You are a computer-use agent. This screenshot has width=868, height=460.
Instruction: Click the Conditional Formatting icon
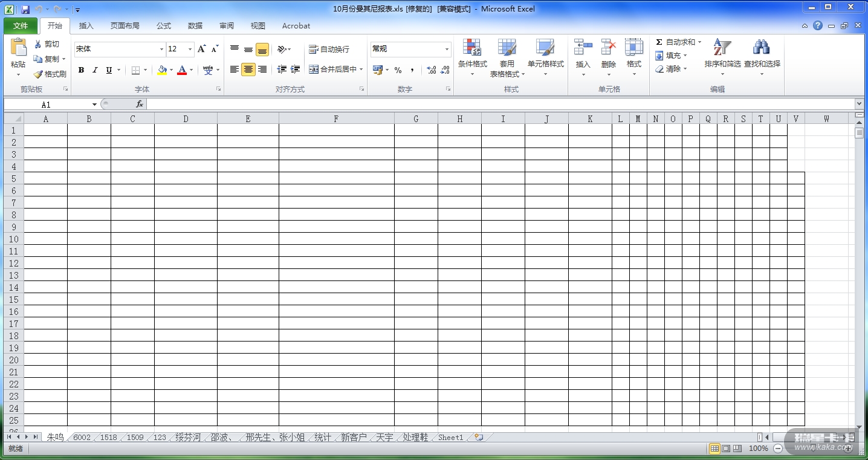click(471, 48)
